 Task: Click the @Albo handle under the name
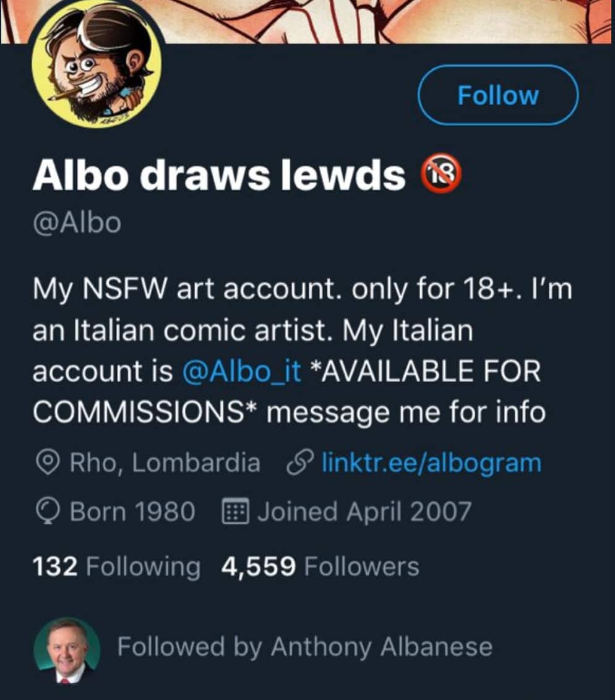(x=77, y=223)
